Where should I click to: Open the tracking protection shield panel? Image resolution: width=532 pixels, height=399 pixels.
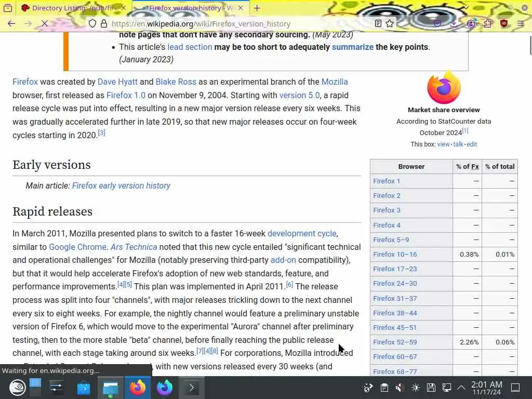(x=92, y=23)
